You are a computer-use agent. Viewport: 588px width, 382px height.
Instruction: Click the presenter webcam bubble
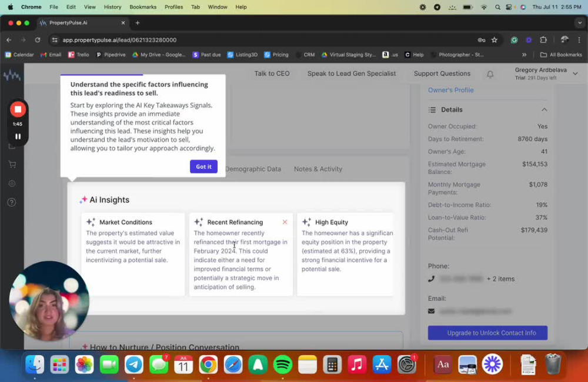[49, 301]
